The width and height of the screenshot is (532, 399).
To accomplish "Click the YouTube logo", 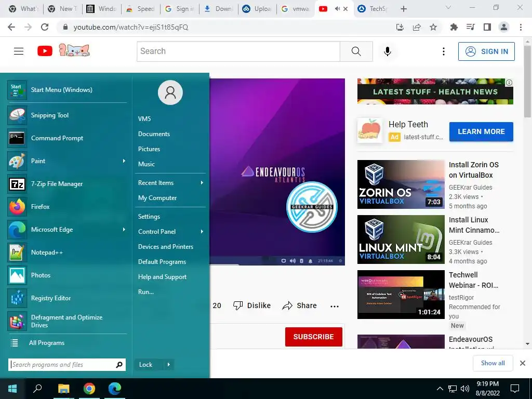I will tap(45, 51).
